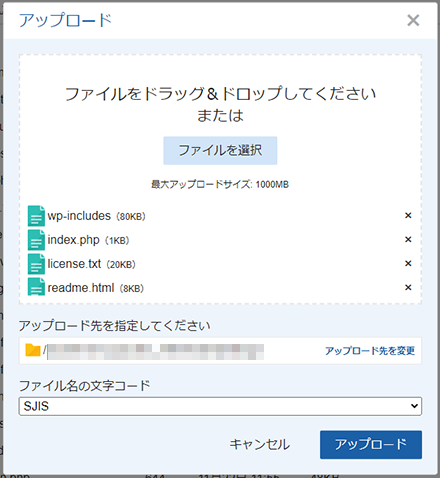
Task: Remove index.php from upload list
Action: (x=408, y=240)
